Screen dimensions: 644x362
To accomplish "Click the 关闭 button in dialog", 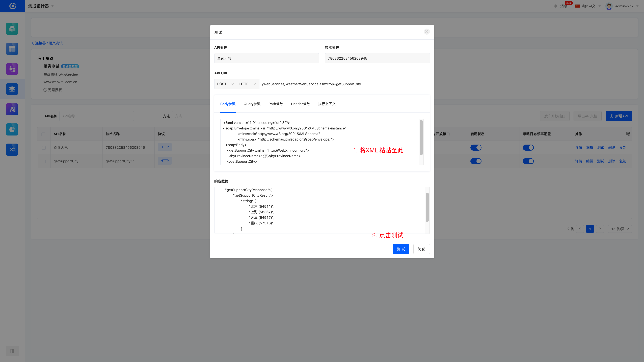I will pyautogui.click(x=421, y=249).
